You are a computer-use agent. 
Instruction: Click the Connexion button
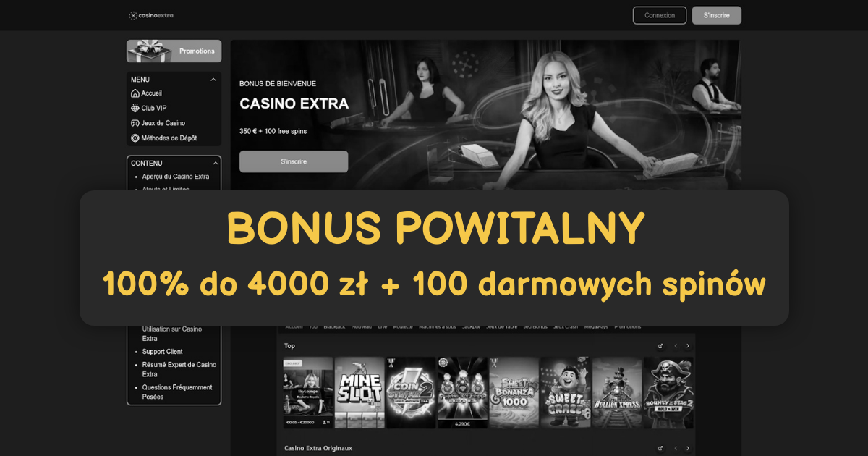point(660,15)
